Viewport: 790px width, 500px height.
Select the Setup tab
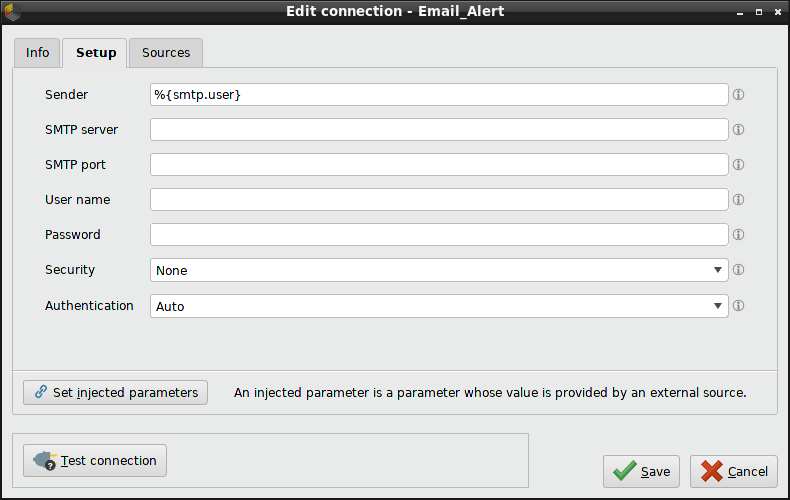coord(96,53)
